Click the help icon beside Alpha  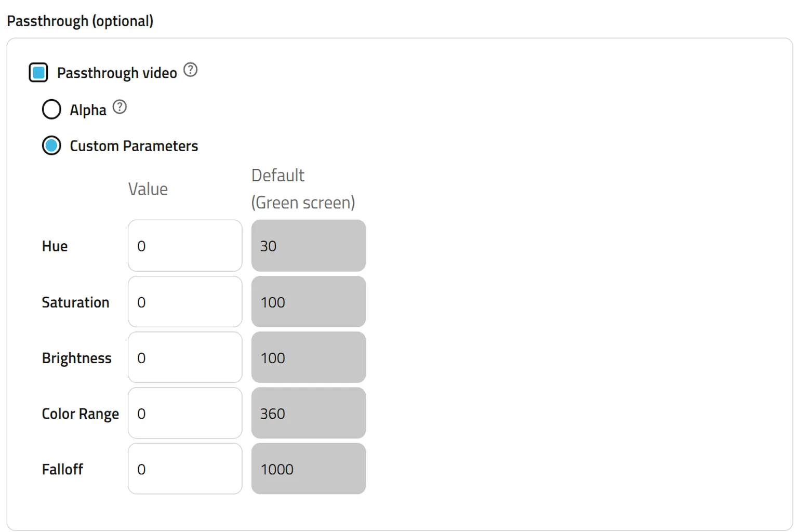[119, 107]
